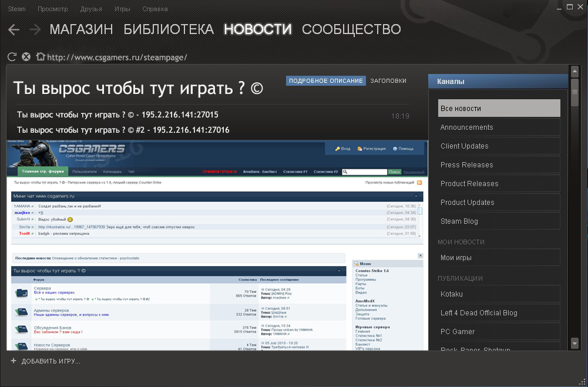
Task: Click the main scrollbar's up arrow
Action: pos(574,71)
